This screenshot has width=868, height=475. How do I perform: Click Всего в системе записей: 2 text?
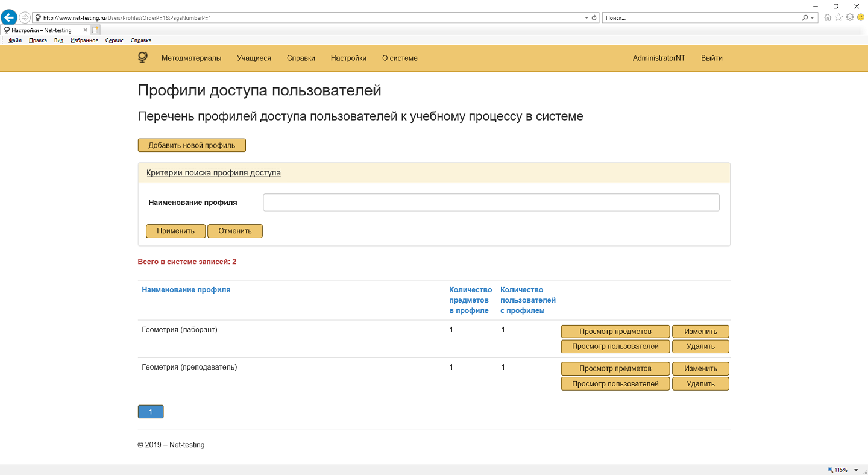(x=187, y=262)
